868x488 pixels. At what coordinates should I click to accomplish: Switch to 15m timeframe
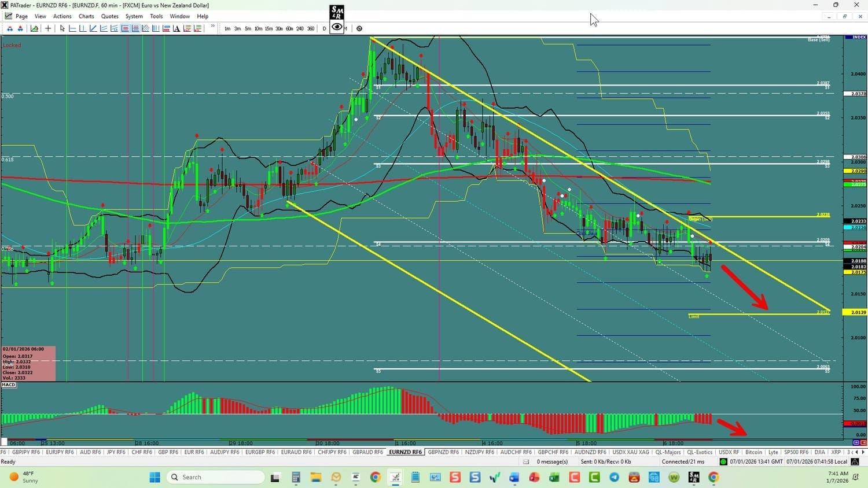[x=269, y=28]
